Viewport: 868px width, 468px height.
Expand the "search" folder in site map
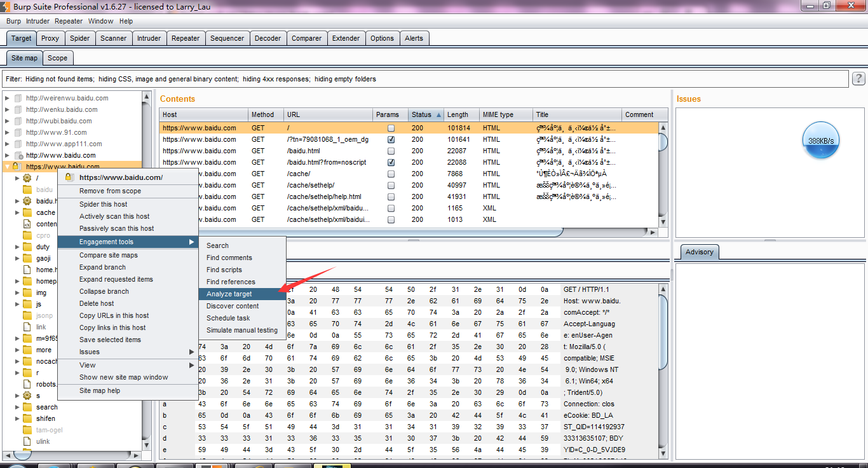coord(17,407)
